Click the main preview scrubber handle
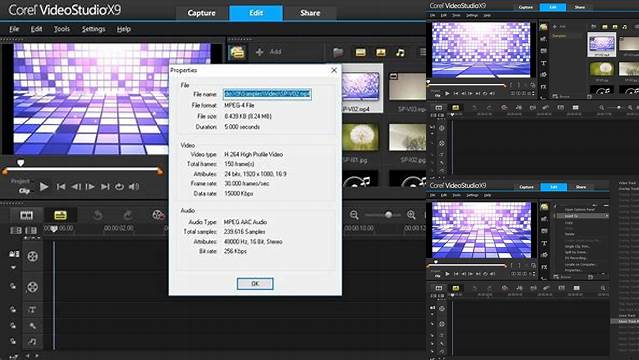The image size is (639, 360). coord(20,163)
